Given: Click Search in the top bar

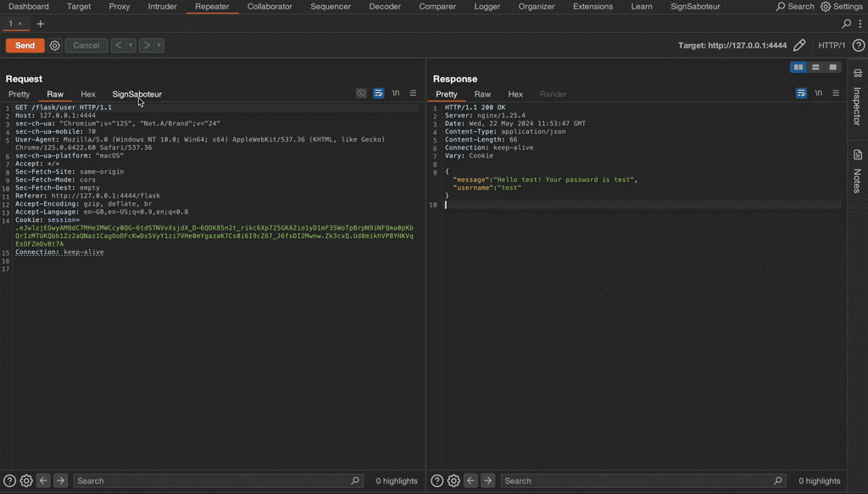Looking at the screenshot, I should point(795,7).
